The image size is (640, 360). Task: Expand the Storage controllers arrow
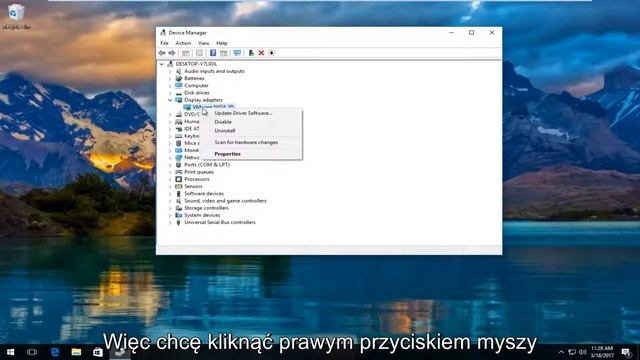point(170,208)
